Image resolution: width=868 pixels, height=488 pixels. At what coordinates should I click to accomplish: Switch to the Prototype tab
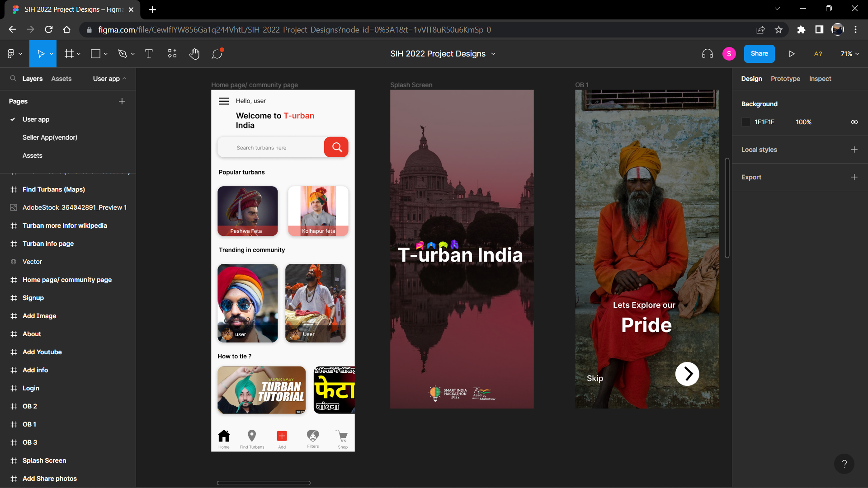(x=785, y=79)
